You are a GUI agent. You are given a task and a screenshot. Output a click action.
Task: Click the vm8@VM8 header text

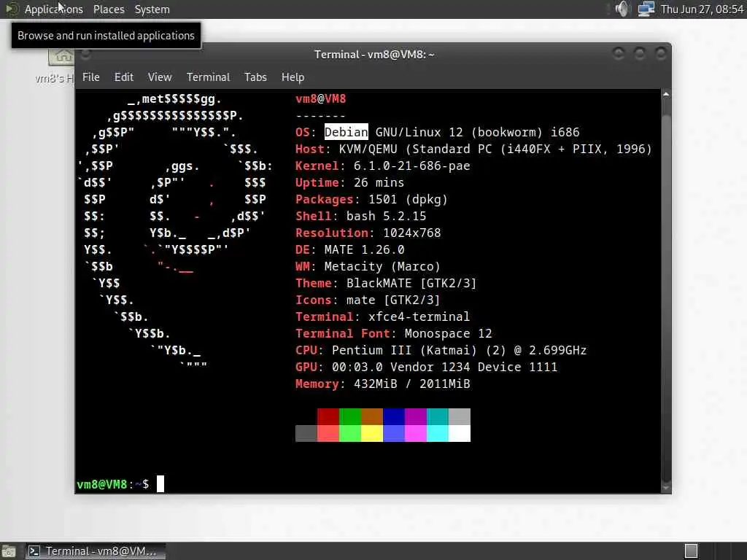[x=321, y=98]
